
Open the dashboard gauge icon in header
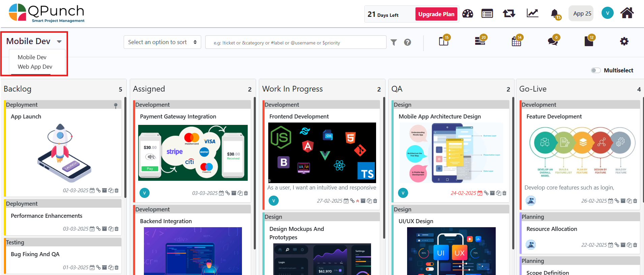pyautogui.click(x=467, y=13)
